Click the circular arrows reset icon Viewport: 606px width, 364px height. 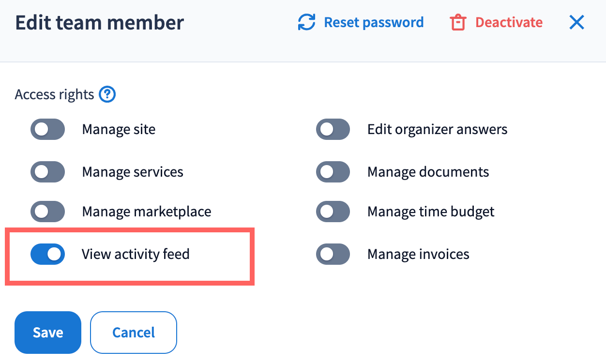[x=306, y=23]
